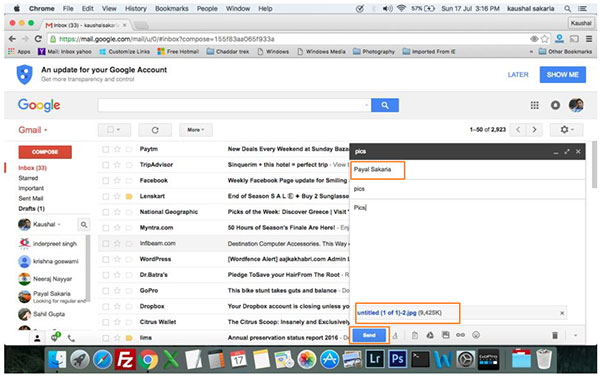The width and height of the screenshot is (600, 377).
Task: Mark the GoPro email as important
Action: [x=129, y=291]
